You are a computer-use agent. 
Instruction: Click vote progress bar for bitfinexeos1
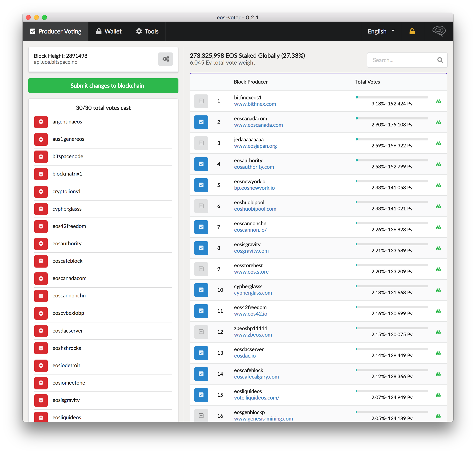(392, 97)
